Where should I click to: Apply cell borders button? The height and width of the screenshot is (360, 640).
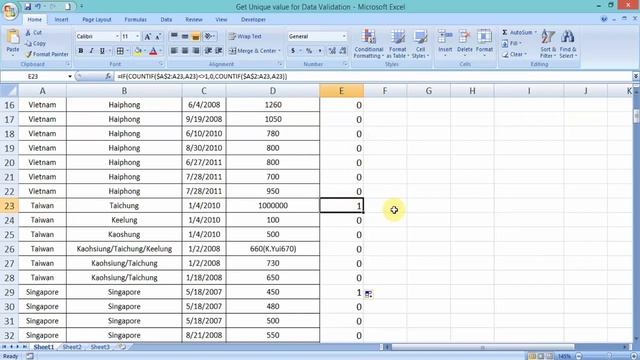[120, 51]
